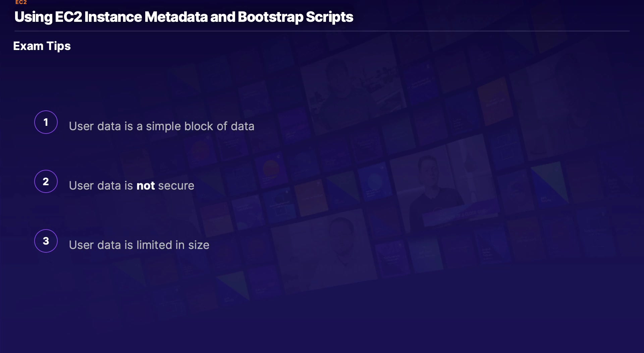Click the orange EC2 label
Image resolution: width=644 pixels, height=353 pixels.
pyautogui.click(x=21, y=2)
